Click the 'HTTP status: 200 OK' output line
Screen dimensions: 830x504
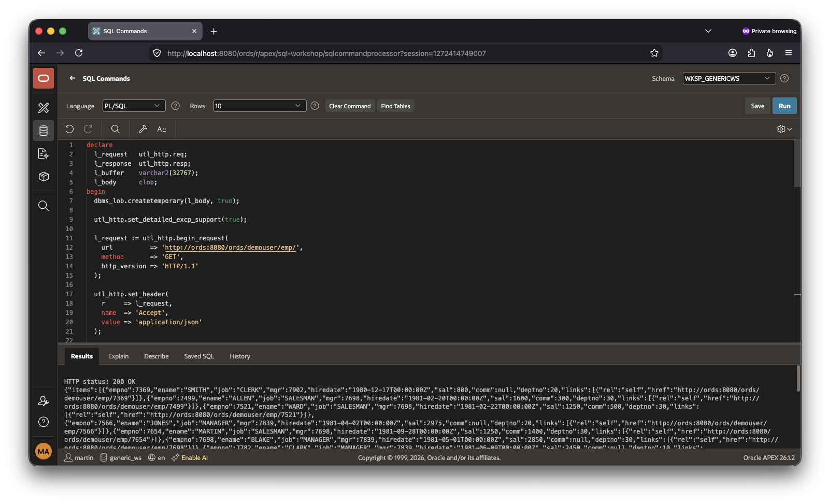coord(99,382)
